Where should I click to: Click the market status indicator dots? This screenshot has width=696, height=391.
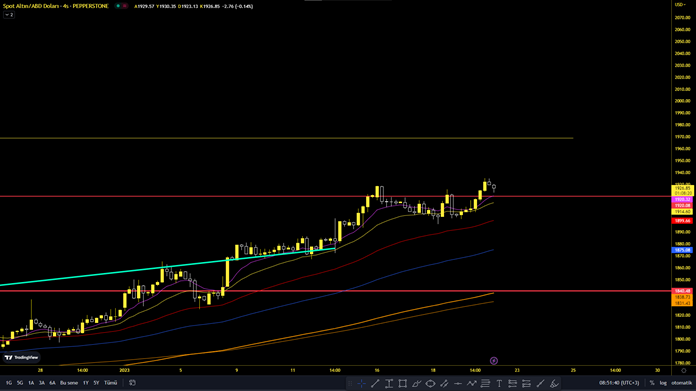(121, 6)
